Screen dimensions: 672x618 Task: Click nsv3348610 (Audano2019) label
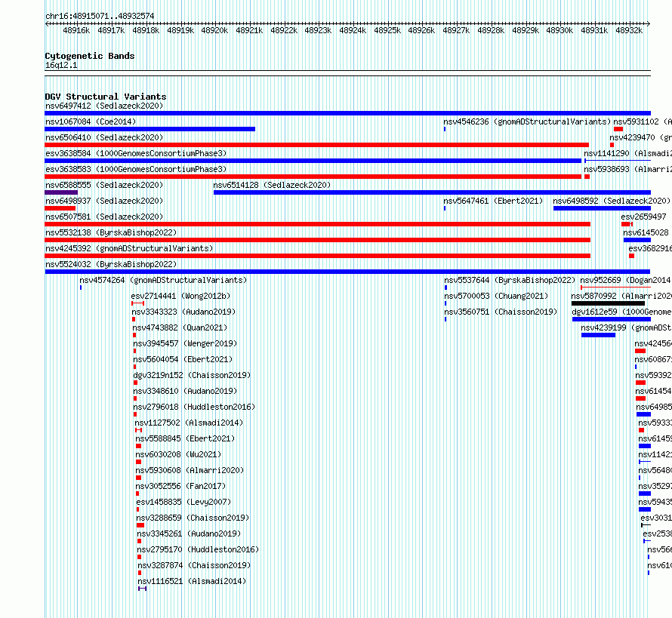(185, 391)
